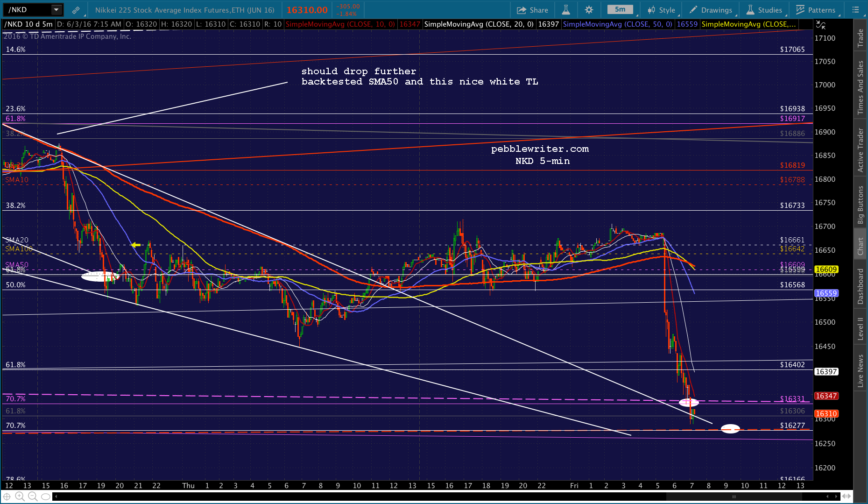Click the zoom out magnifier icon

[33, 497]
